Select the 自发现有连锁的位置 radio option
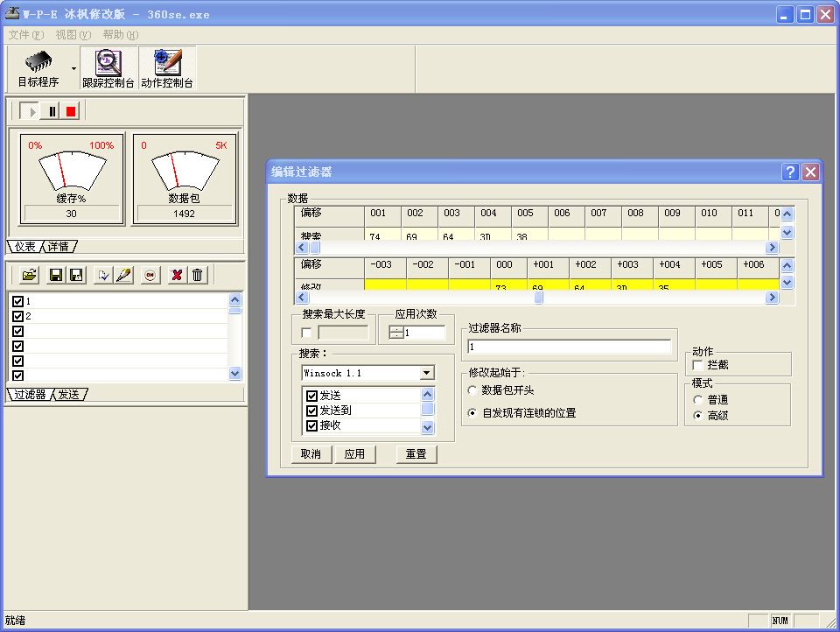Viewport: 840px width, 632px height. click(472, 413)
